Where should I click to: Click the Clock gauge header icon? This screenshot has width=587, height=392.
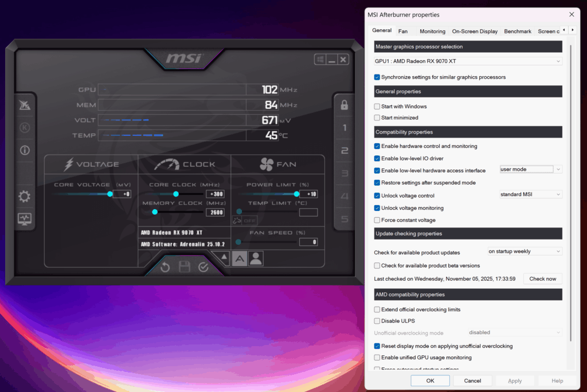pos(167,164)
